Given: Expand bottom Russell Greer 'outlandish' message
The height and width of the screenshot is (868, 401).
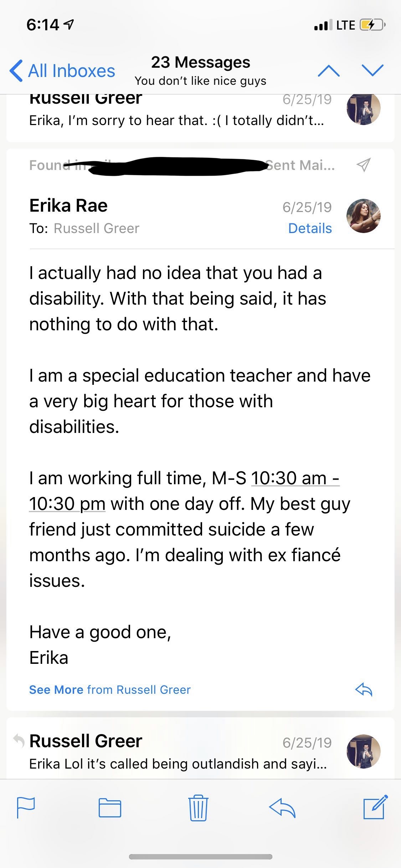Looking at the screenshot, I should 176,752.
